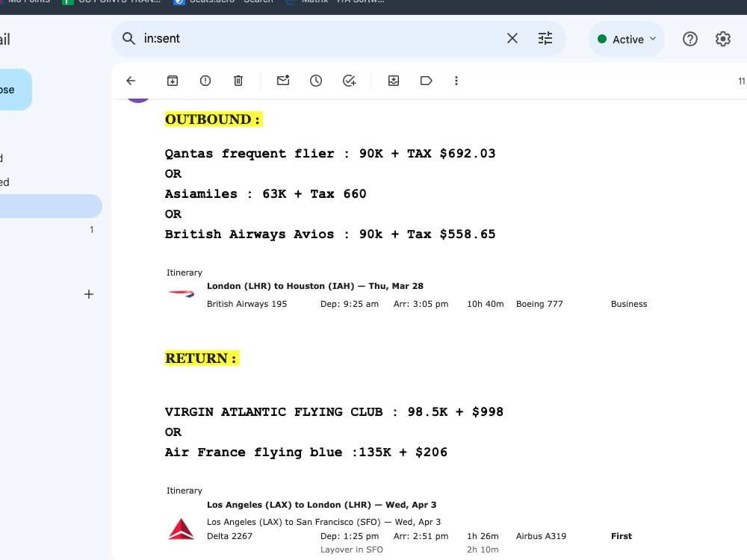Click the 10h 40m duration text
Viewport: 747px width, 560px height.
tap(485, 304)
